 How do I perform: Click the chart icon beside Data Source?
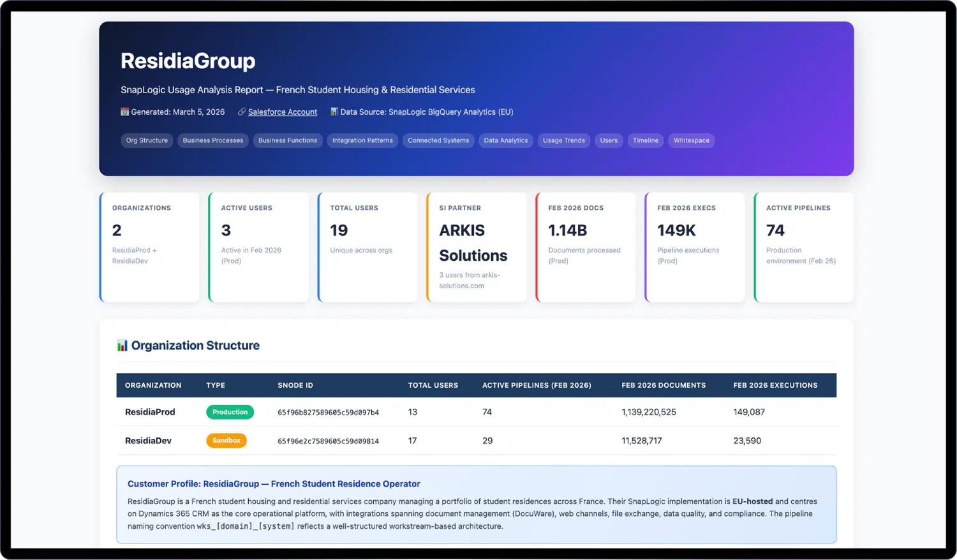pyautogui.click(x=334, y=112)
